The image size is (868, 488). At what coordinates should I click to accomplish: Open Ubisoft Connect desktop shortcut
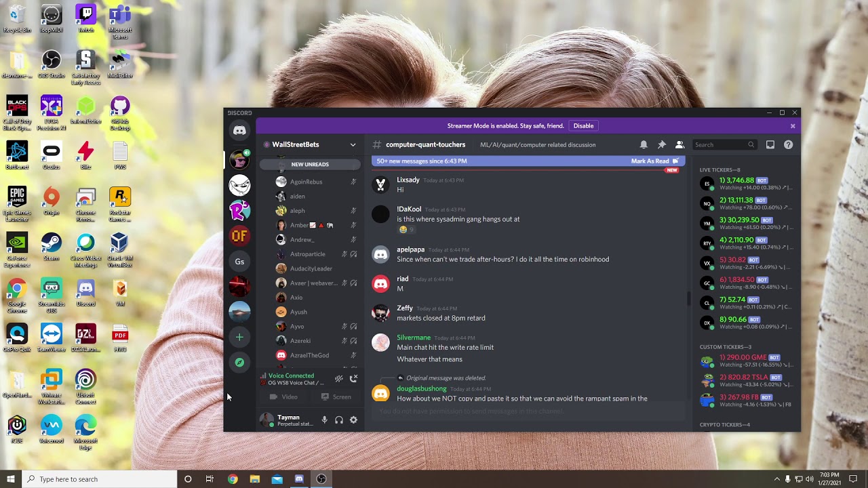(x=85, y=386)
